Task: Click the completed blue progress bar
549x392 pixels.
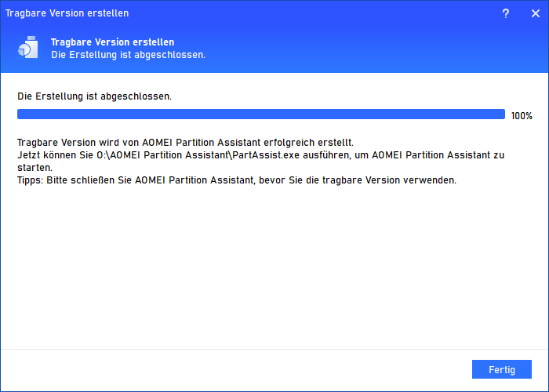Action: coord(260,114)
